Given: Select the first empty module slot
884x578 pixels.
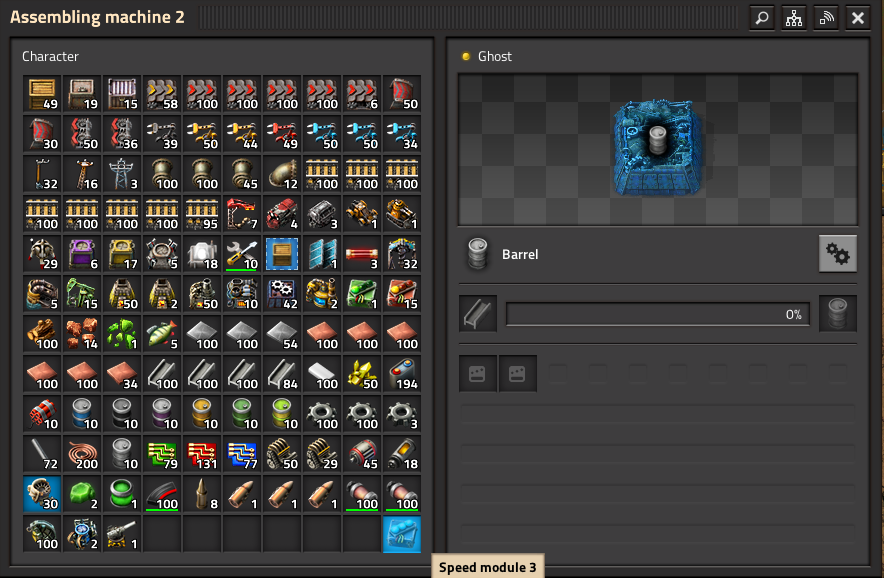Looking at the screenshot, I should click(x=478, y=373).
